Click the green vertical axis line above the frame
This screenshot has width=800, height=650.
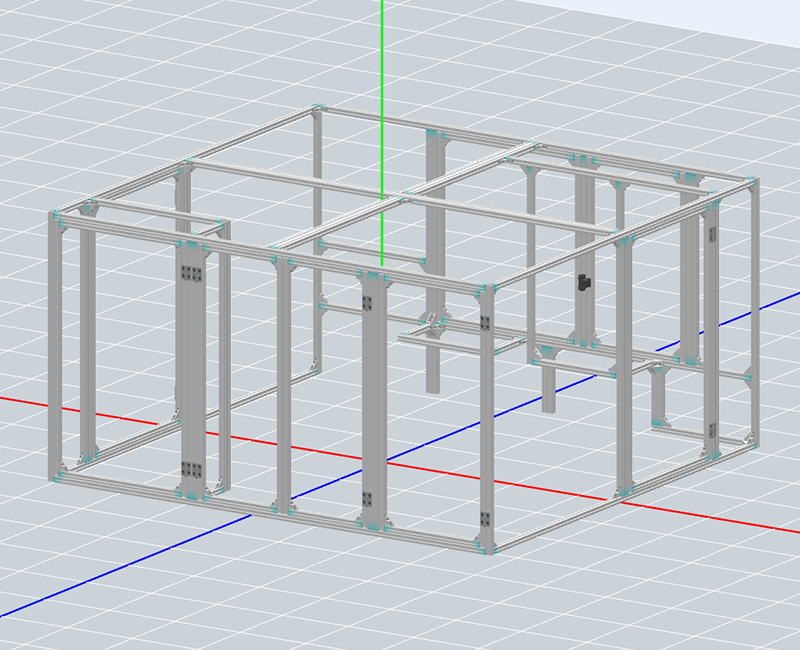[x=382, y=60]
